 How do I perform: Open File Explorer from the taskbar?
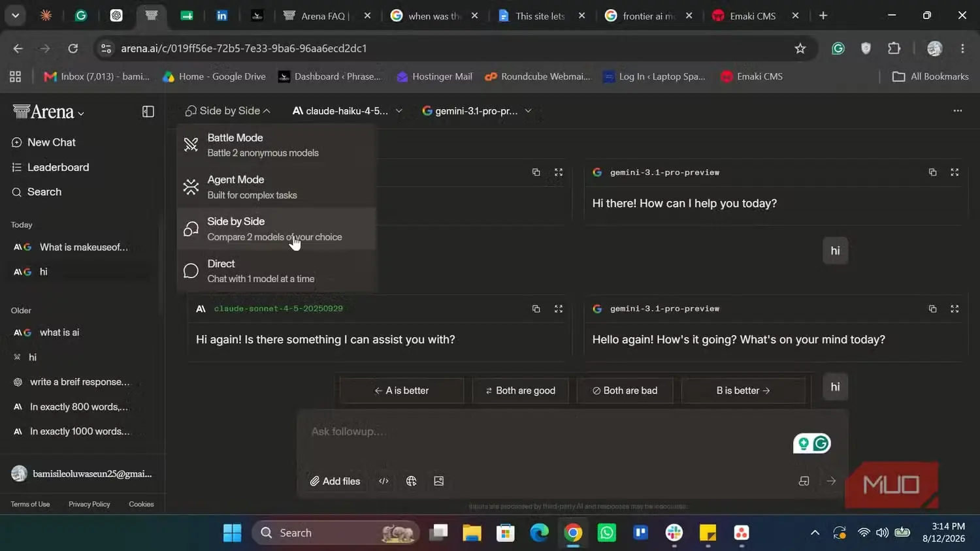click(472, 533)
